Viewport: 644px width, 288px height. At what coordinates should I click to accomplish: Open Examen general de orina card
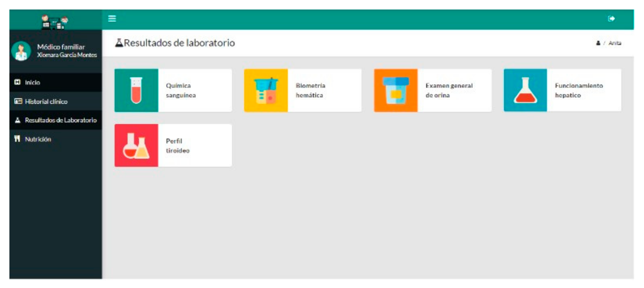(449, 91)
